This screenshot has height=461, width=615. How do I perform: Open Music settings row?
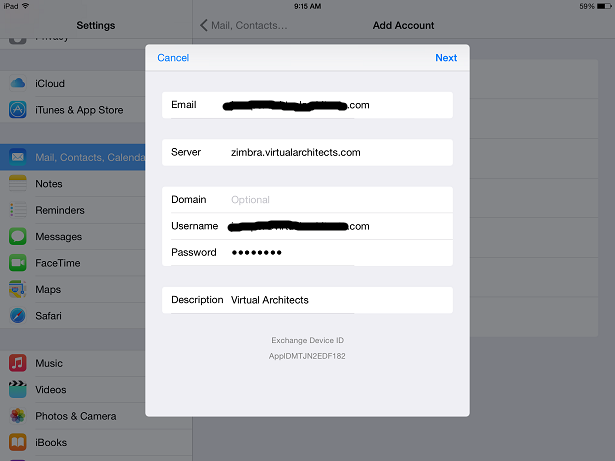[x=73, y=363]
